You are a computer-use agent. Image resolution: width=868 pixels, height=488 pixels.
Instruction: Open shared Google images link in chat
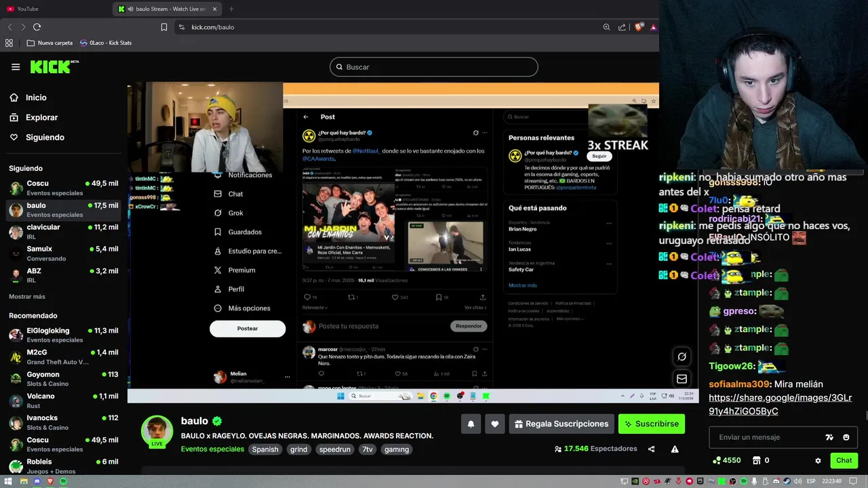click(780, 405)
